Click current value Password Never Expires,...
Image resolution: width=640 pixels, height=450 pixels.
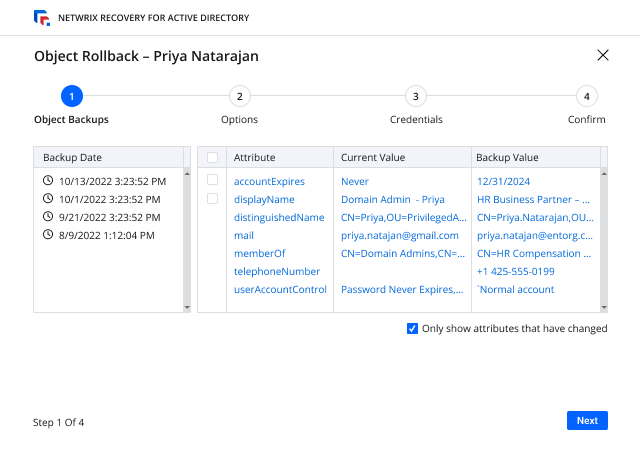(402, 289)
